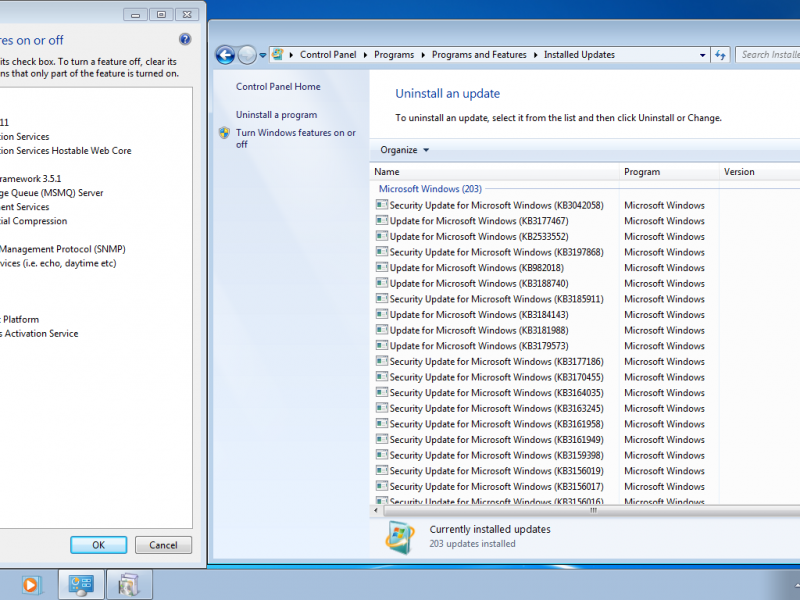Click the Forward navigation arrow
800x600 pixels.
(247, 55)
